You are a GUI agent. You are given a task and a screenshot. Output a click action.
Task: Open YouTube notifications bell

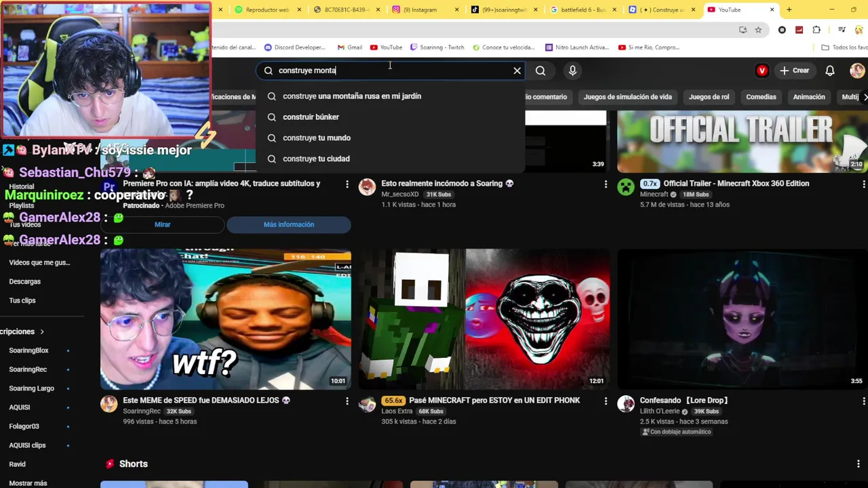830,70
